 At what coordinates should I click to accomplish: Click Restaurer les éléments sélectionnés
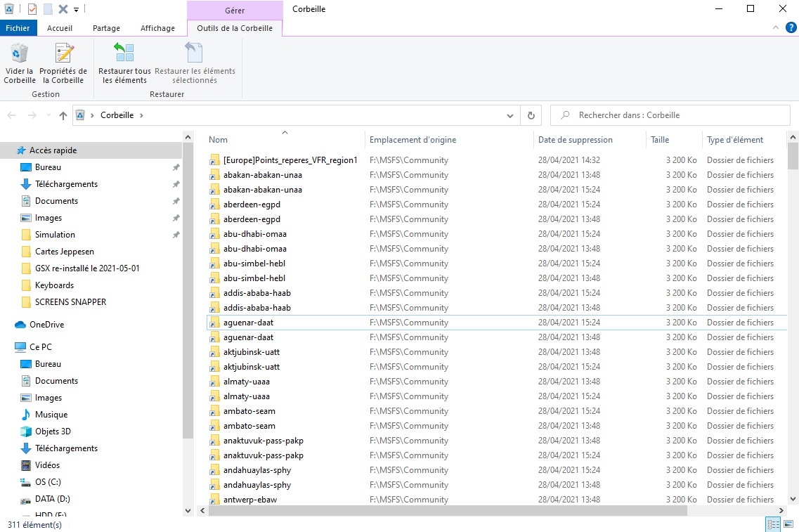(x=195, y=64)
